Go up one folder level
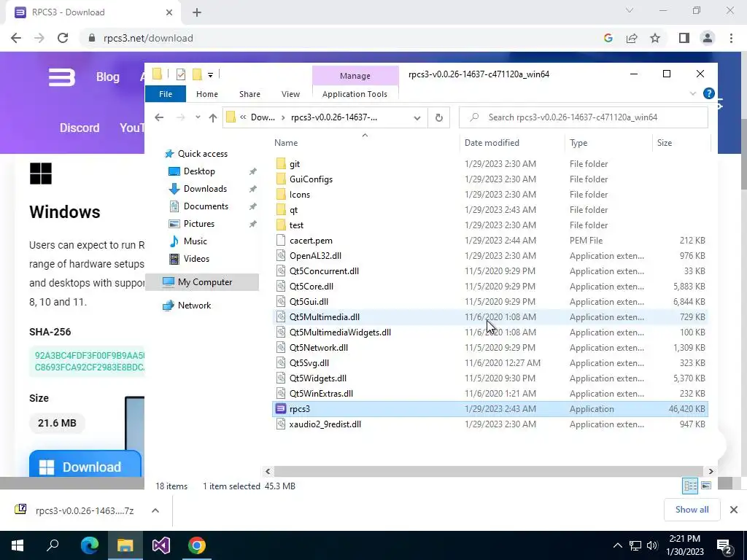The height and width of the screenshot is (560, 747). pos(212,117)
